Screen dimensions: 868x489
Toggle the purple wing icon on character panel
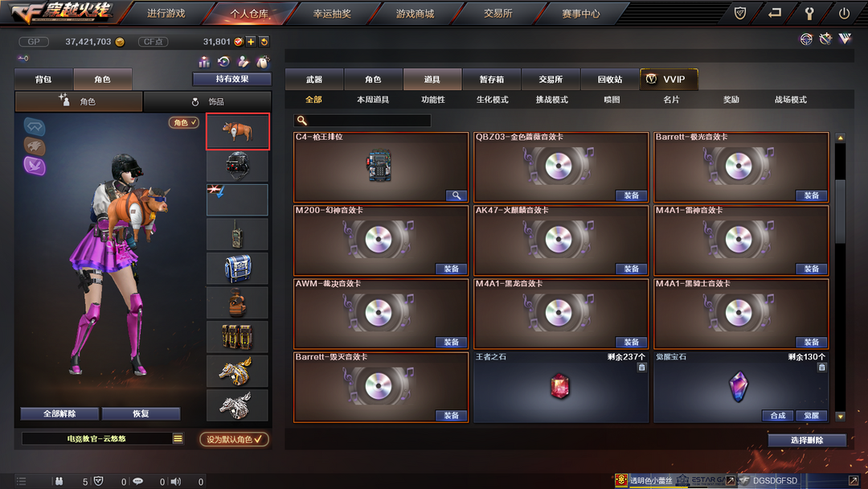(35, 166)
